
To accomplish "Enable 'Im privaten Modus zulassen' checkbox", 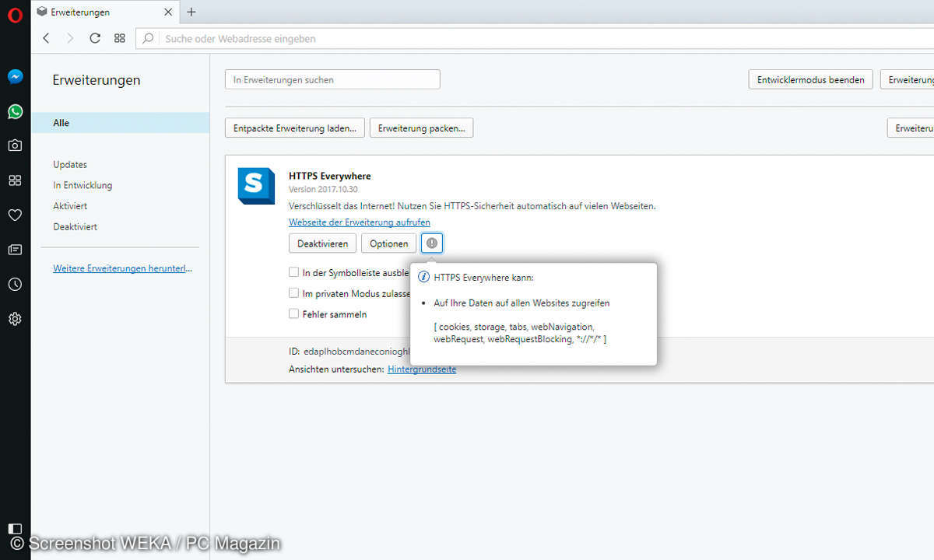I will [x=293, y=293].
